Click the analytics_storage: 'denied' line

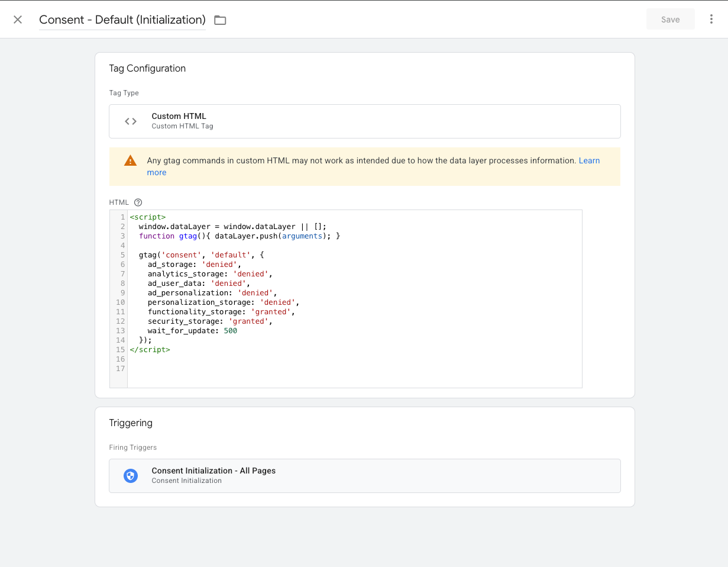point(210,274)
